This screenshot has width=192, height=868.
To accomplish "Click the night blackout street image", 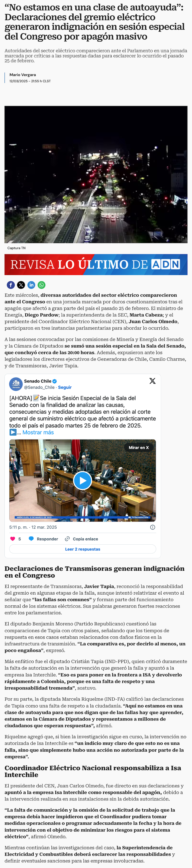I will pyautogui.click(x=96, y=175).
